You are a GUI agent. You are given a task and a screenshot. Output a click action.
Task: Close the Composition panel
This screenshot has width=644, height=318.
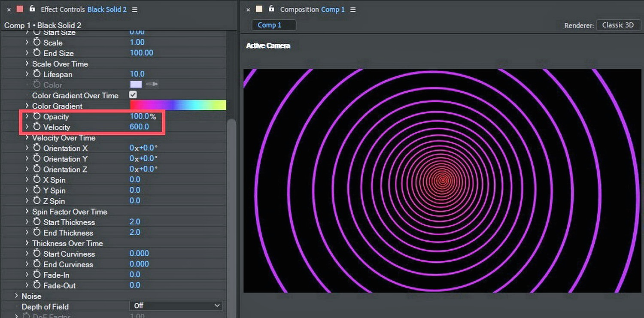point(248,9)
